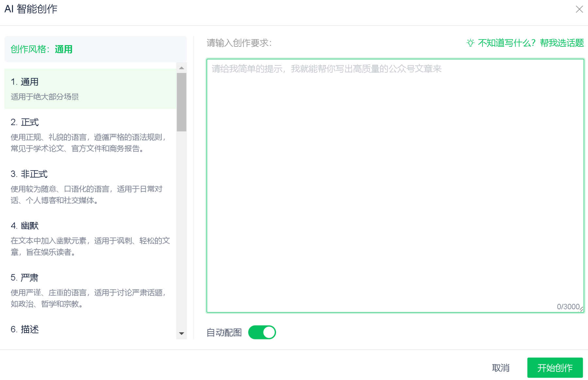Image resolution: width=588 pixels, height=380 pixels.
Task: Click the 创作风格 header bar
Action: [95, 49]
